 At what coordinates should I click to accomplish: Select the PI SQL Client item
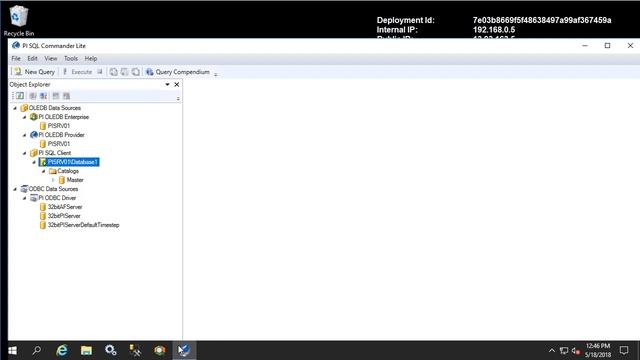[55, 153]
